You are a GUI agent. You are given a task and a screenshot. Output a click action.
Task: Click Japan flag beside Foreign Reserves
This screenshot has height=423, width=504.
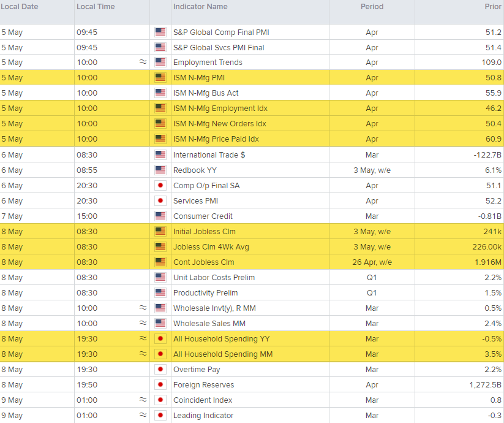(x=160, y=385)
